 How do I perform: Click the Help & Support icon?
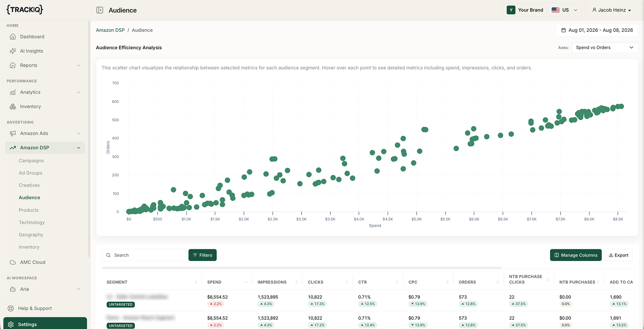click(x=11, y=308)
